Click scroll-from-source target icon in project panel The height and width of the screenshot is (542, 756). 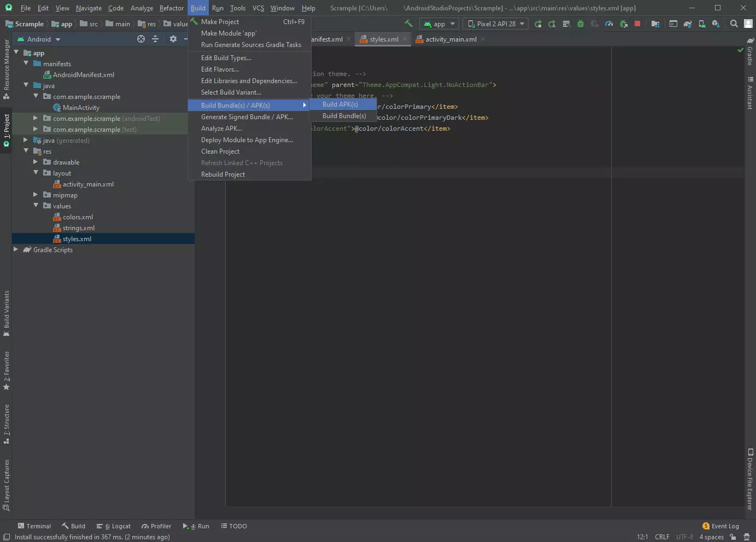coord(141,39)
